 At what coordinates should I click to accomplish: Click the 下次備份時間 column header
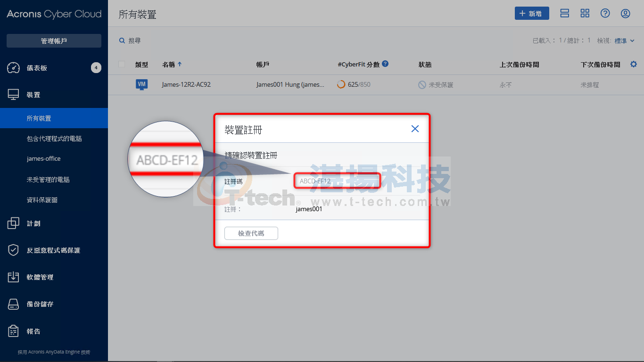[601, 65]
